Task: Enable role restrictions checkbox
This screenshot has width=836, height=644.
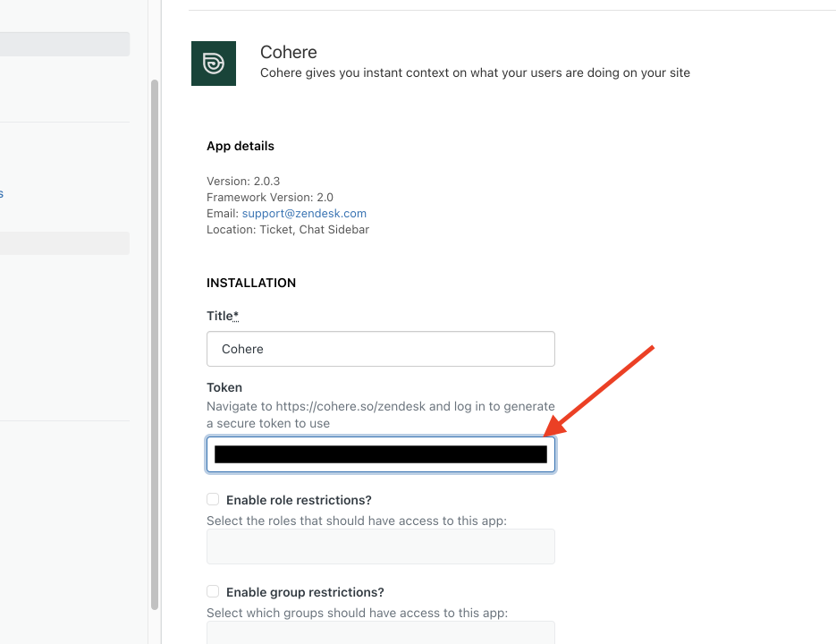Action: [213, 499]
